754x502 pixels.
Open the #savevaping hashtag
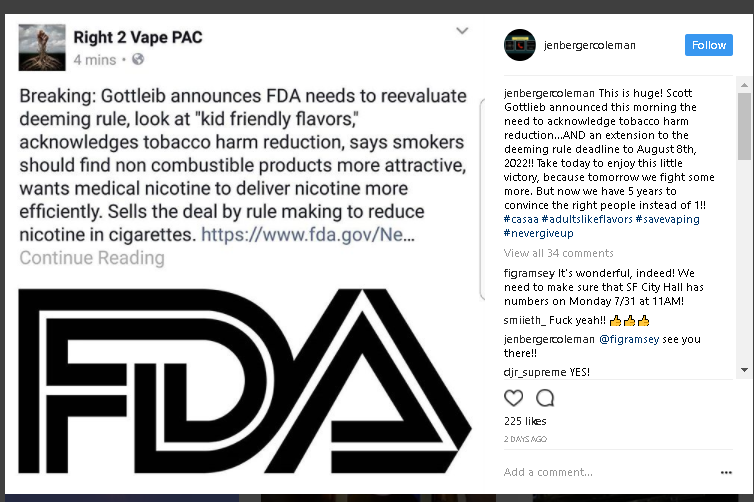pyautogui.click(x=667, y=219)
